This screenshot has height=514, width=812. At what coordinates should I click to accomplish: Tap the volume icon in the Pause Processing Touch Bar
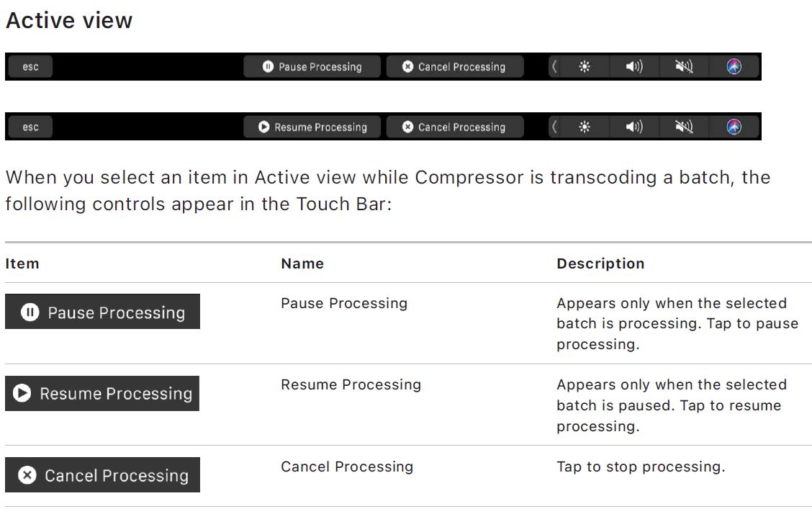pyautogui.click(x=633, y=67)
